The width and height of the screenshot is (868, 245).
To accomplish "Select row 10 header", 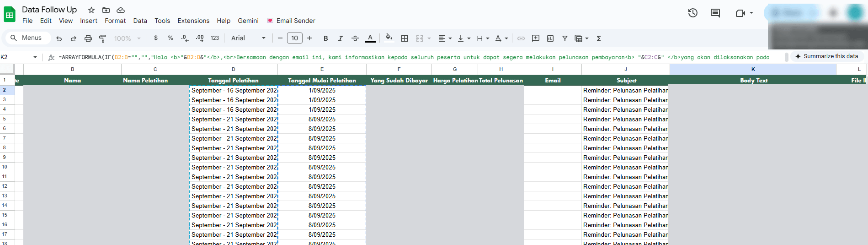I will (x=5, y=167).
